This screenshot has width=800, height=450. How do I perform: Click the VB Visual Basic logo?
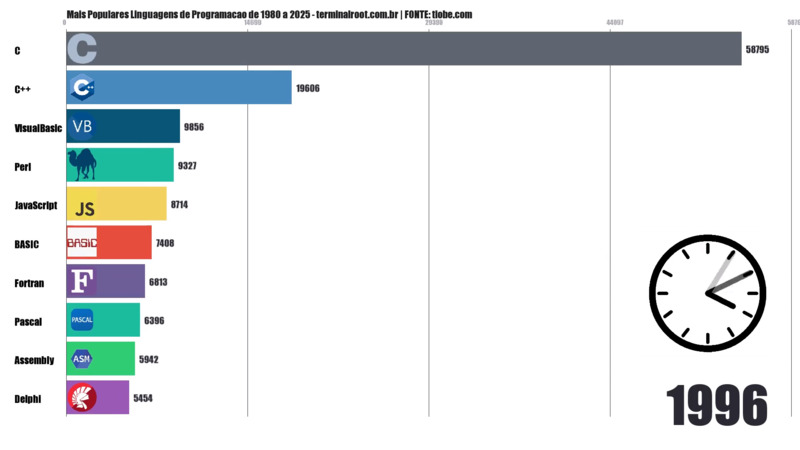(x=82, y=126)
